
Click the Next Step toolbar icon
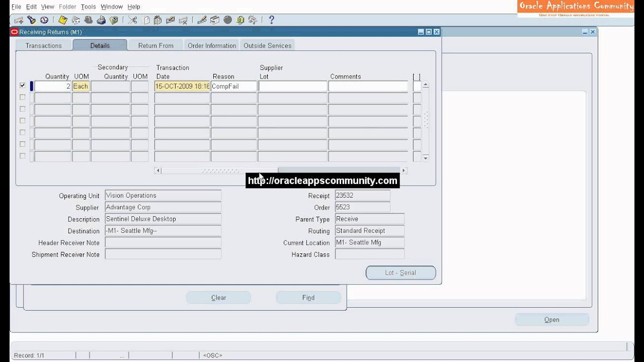(x=75, y=20)
